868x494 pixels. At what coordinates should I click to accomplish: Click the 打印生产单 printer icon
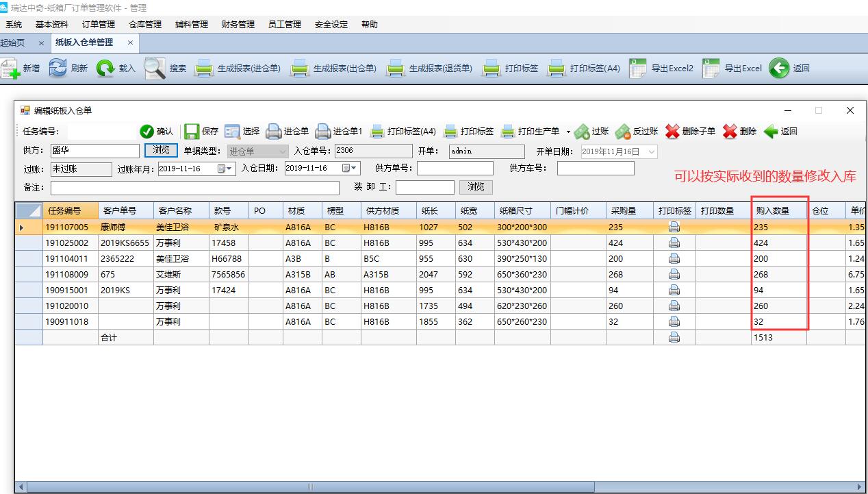508,132
